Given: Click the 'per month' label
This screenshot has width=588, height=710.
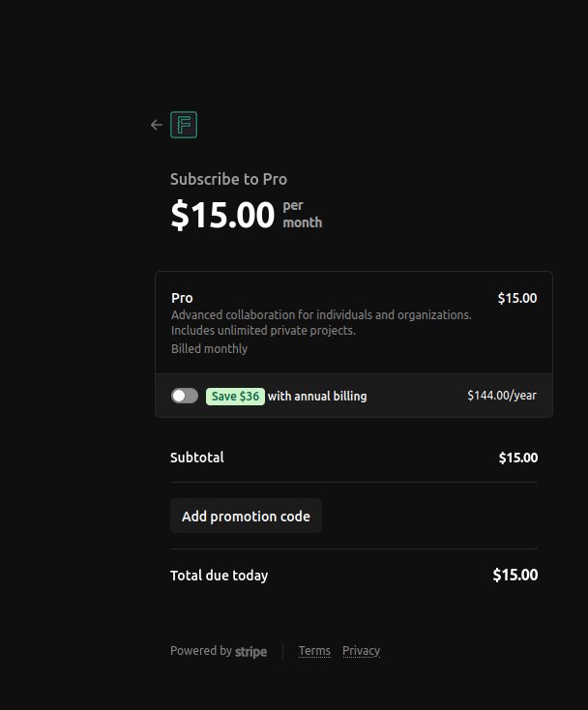Looking at the screenshot, I should tap(303, 214).
